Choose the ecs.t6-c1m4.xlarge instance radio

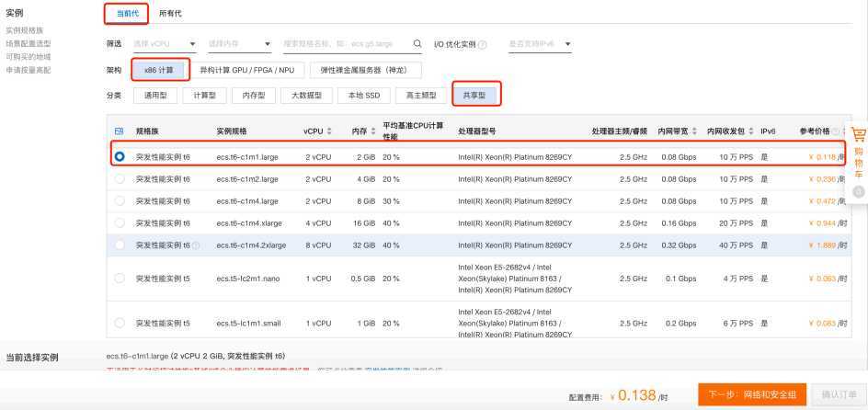coord(120,223)
